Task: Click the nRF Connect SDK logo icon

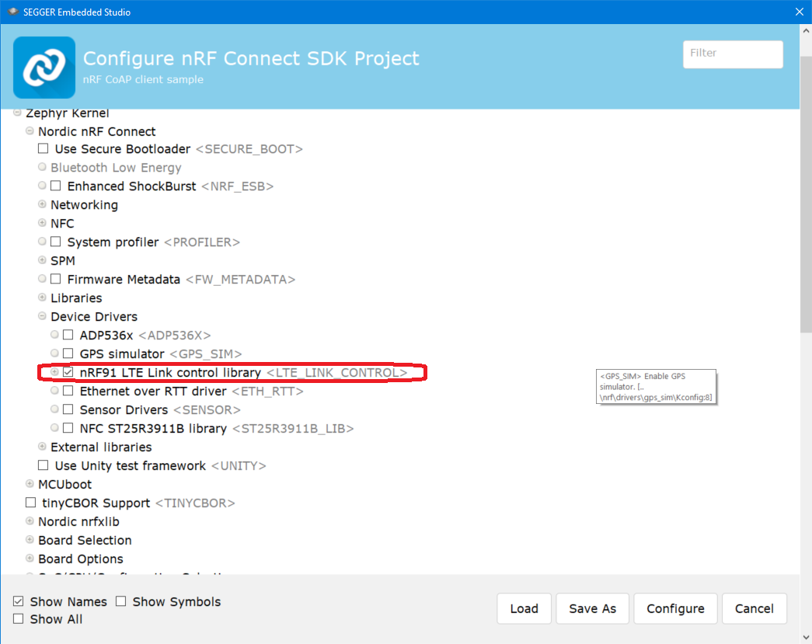Action: point(44,68)
